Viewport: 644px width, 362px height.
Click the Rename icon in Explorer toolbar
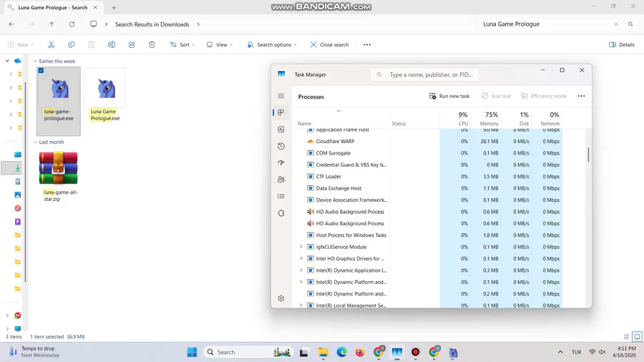[x=112, y=44]
